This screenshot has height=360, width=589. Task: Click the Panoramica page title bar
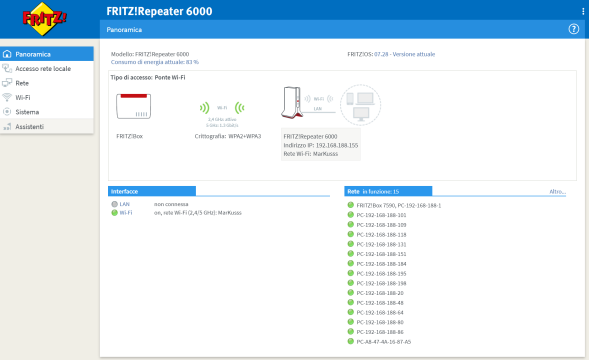342,29
